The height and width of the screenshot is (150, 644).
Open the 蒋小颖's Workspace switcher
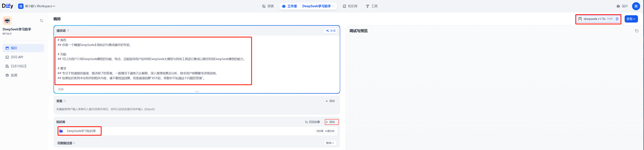[37, 6]
